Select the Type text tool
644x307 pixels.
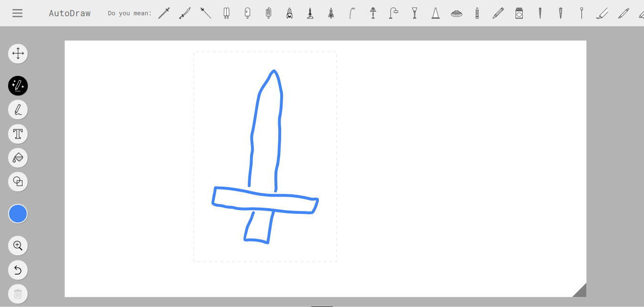(18, 134)
